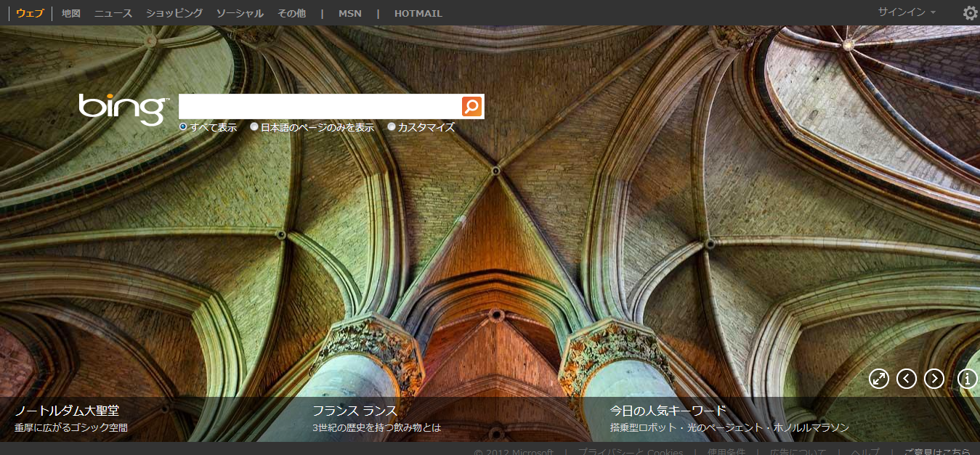980x455 pixels.
Task: Open 今日の人気キーワード trending link
Action: pyautogui.click(x=668, y=411)
